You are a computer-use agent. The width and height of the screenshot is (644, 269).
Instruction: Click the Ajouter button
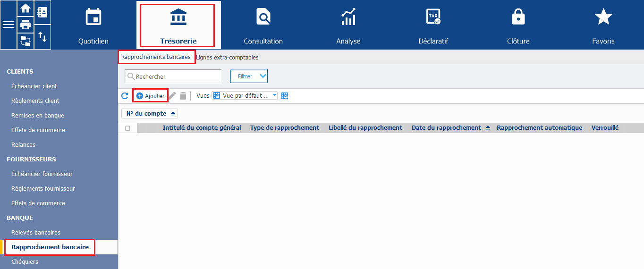click(x=150, y=96)
